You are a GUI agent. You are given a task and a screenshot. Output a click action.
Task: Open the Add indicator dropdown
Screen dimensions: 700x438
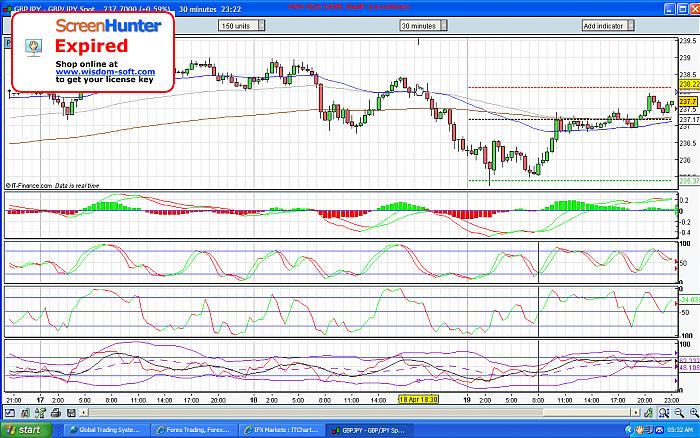click(608, 26)
